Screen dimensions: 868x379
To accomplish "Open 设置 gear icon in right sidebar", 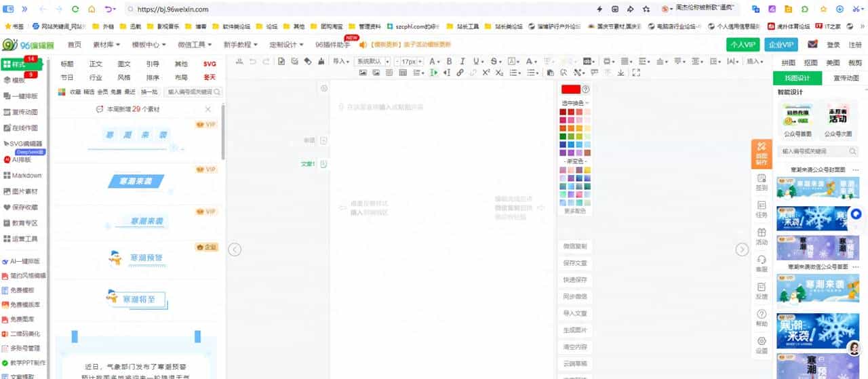I will pos(762,346).
